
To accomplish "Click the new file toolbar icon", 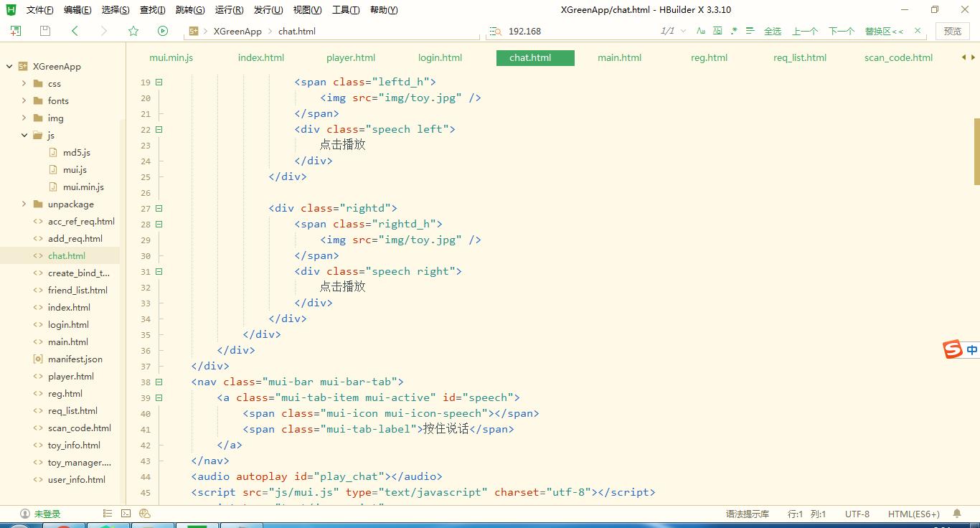I will pyautogui.click(x=16, y=31).
